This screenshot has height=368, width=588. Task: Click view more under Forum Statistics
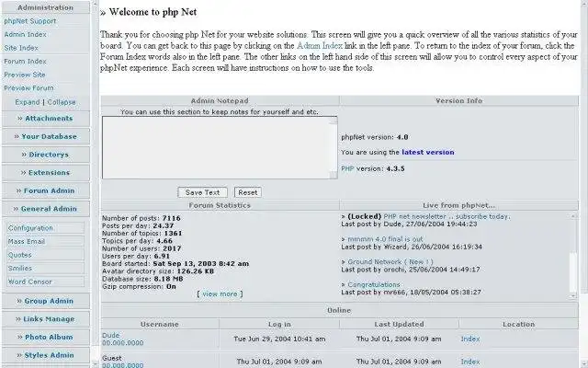220,294
